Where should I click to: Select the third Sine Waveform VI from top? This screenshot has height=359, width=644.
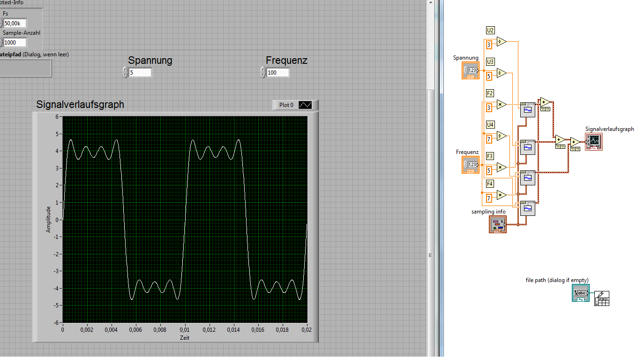(x=528, y=178)
